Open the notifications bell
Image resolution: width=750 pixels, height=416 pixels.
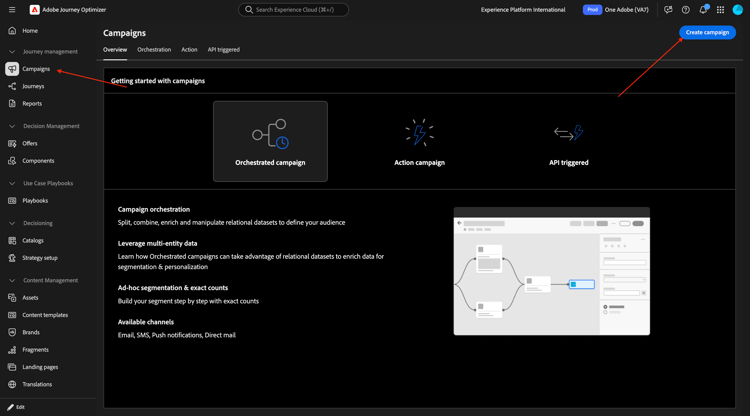[703, 10]
